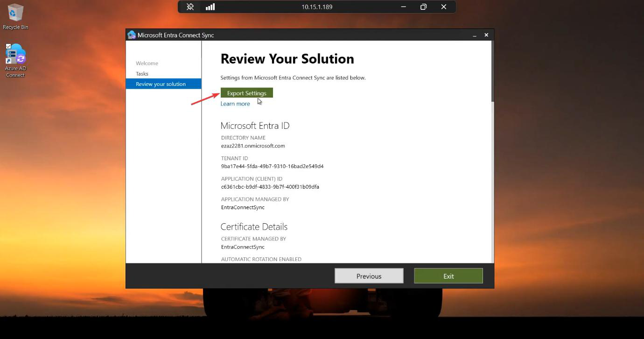This screenshot has height=339, width=644.
Task: Close the Entra Connect Sync wizard
Action: click(x=486, y=35)
